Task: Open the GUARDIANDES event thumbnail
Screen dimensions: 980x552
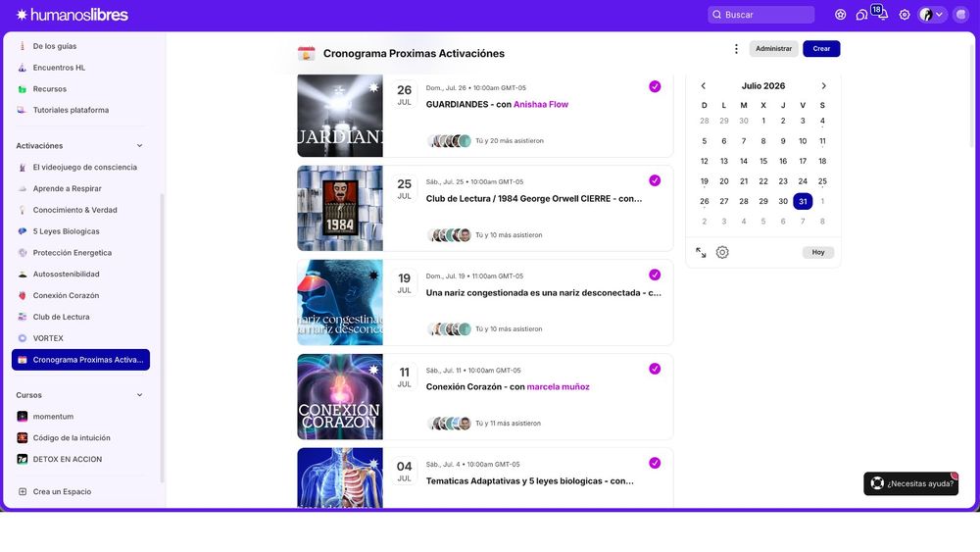Action: pyautogui.click(x=340, y=115)
